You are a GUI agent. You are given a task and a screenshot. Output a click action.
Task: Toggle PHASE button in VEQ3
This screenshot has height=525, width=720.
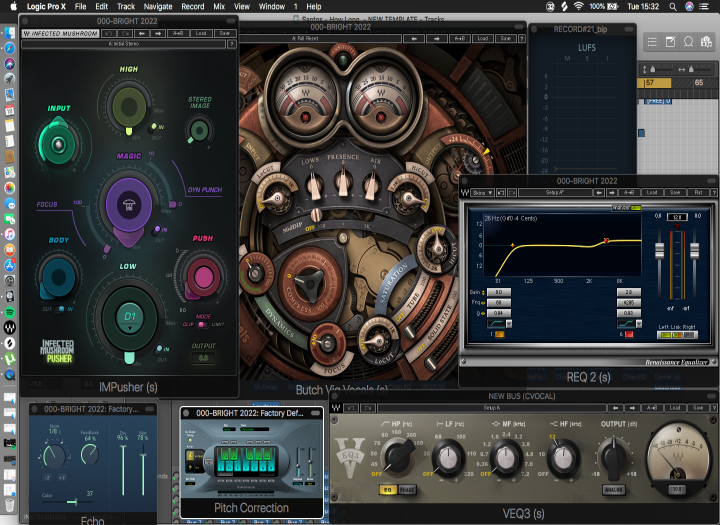[x=407, y=490]
